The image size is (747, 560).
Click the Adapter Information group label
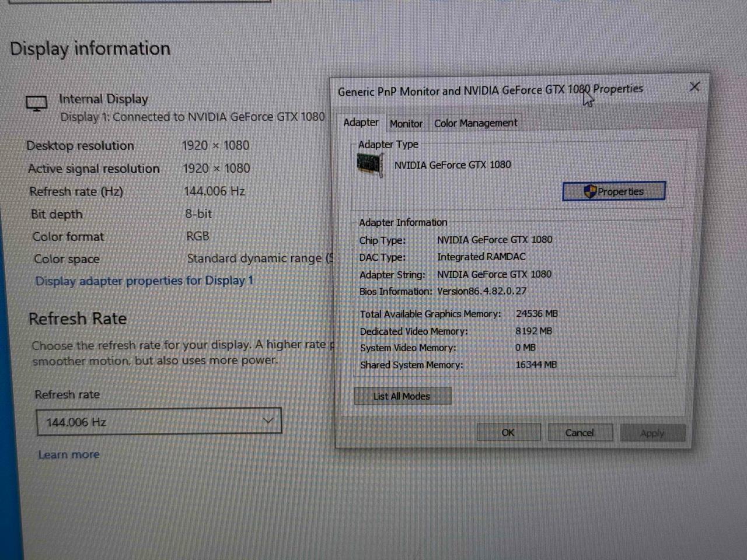403,222
